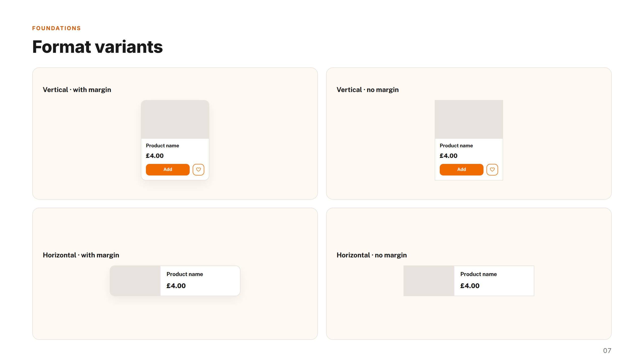Select image placeholder in horizontal no-margin card
This screenshot has height=362, width=644.
point(429,281)
